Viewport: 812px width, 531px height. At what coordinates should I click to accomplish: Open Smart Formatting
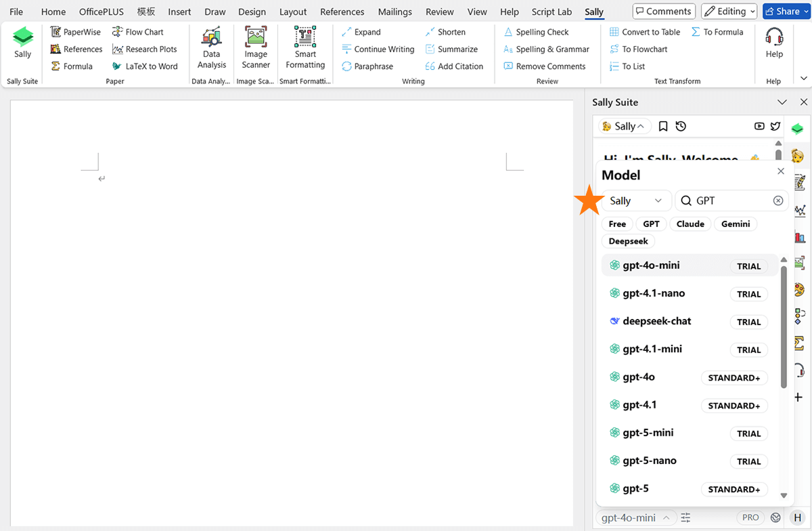coord(305,47)
